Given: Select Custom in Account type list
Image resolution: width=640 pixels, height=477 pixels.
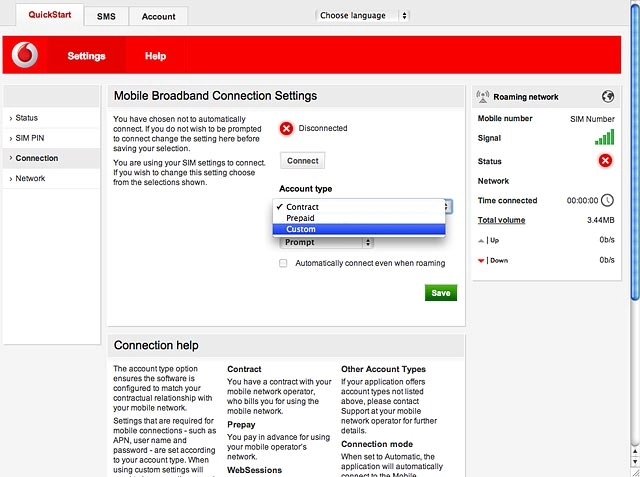Looking at the screenshot, I should (359, 229).
